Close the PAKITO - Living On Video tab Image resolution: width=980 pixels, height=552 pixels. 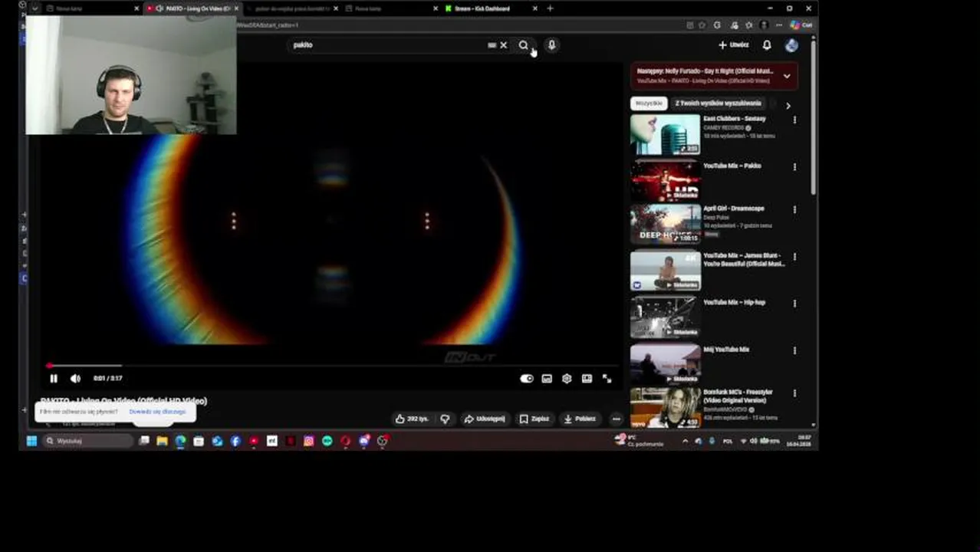tap(236, 8)
